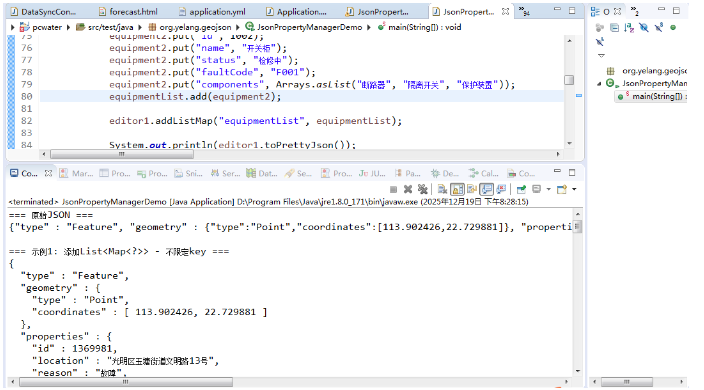Screen dimensions: 704x390
Task: Click the editor horizontal scrollbar thumb
Action: pos(122,154)
